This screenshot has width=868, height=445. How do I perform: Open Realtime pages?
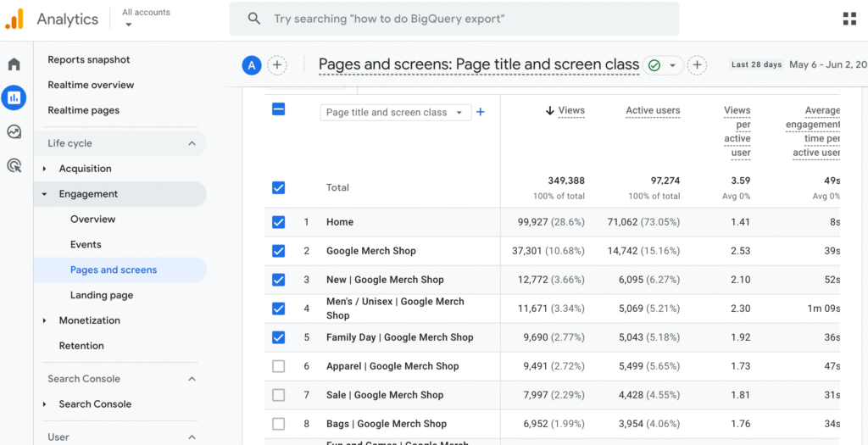click(83, 110)
